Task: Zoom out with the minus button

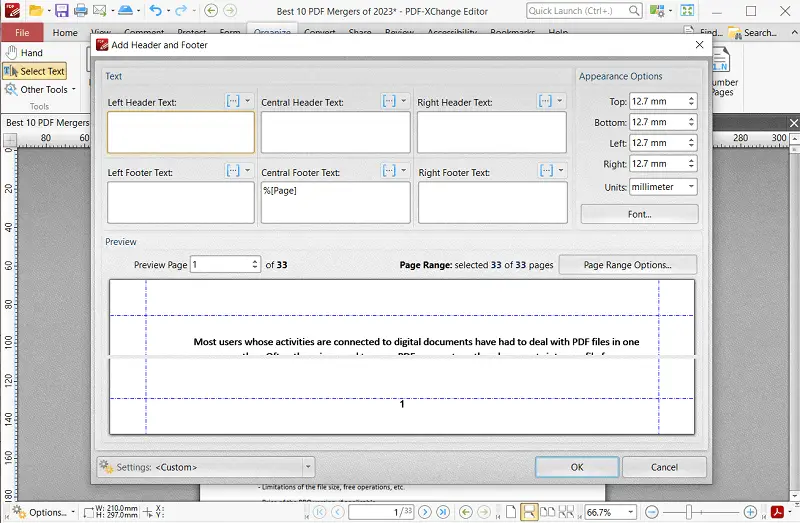Action: click(x=652, y=512)
